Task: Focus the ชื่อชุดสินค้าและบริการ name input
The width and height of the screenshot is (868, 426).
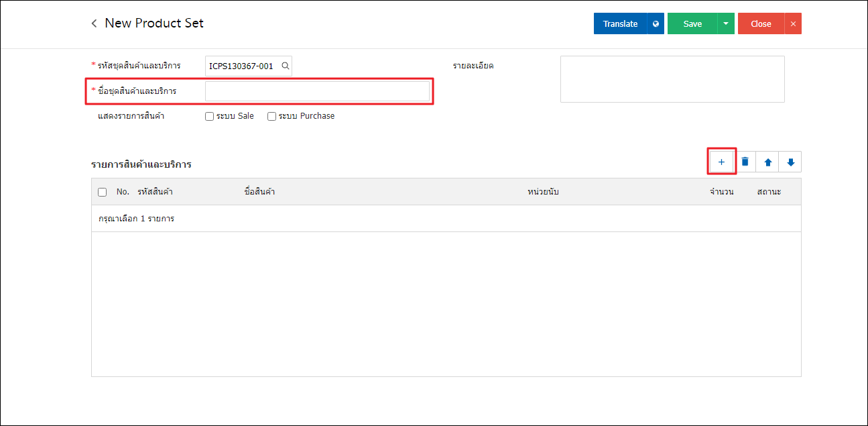Action: pos(317,91)
